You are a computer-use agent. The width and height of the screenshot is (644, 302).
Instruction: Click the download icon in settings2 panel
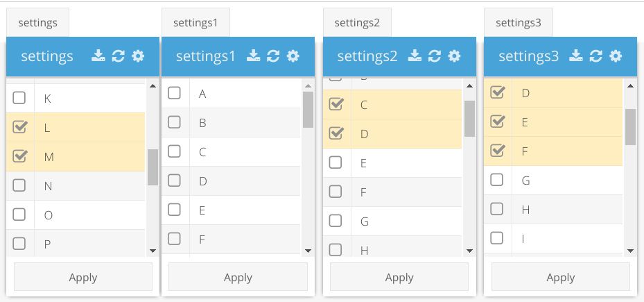click(415, 56)
